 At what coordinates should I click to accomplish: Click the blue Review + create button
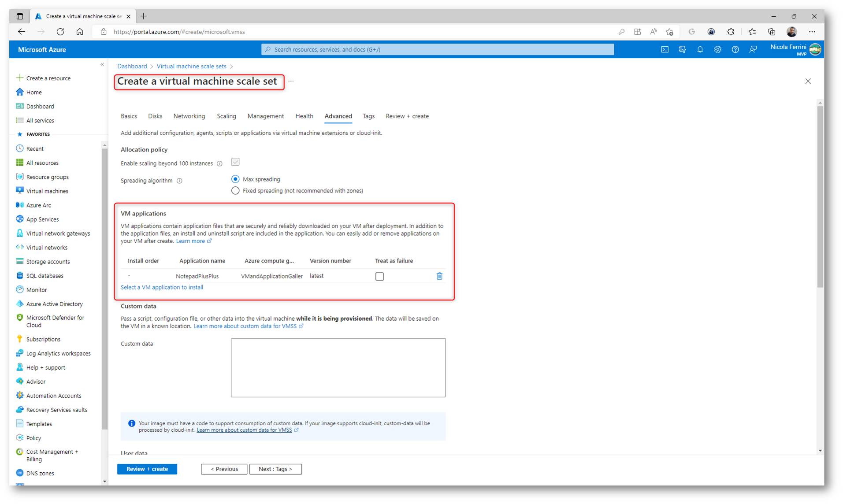147,469
